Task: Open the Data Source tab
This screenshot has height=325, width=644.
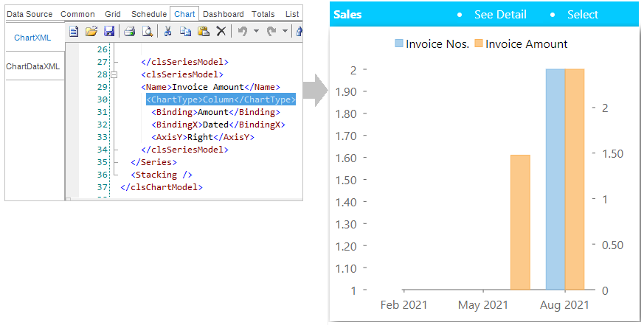Action: 30,14
